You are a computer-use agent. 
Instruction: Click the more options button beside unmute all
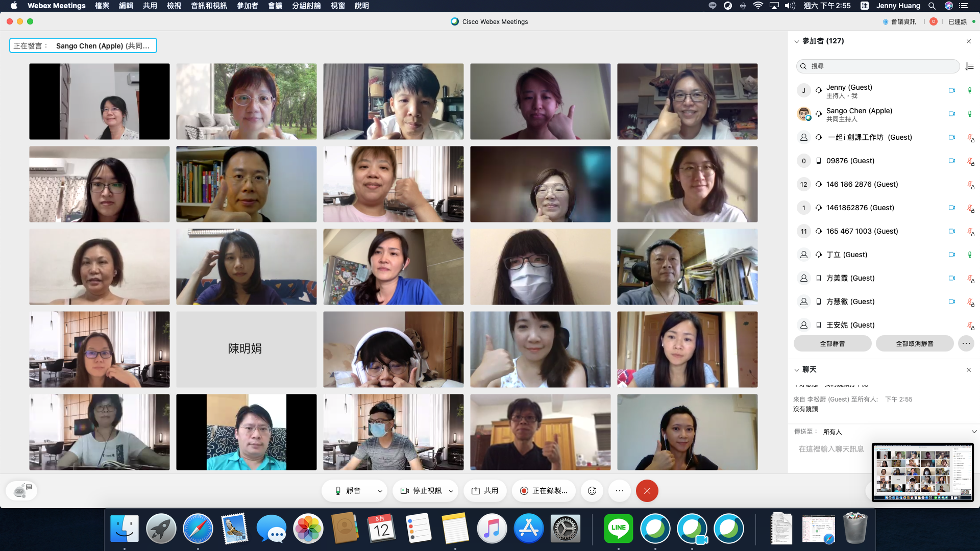[x=966, y=343]
